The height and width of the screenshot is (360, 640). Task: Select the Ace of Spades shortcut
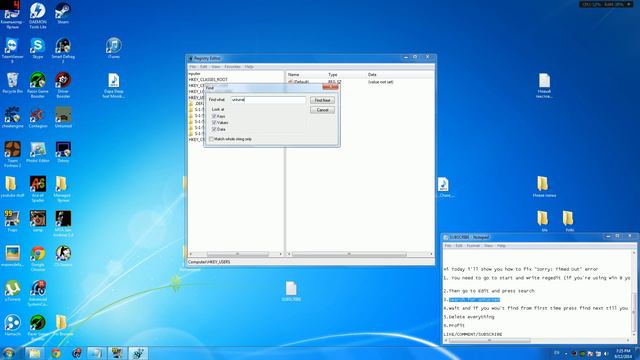click(x=38, y=189)
